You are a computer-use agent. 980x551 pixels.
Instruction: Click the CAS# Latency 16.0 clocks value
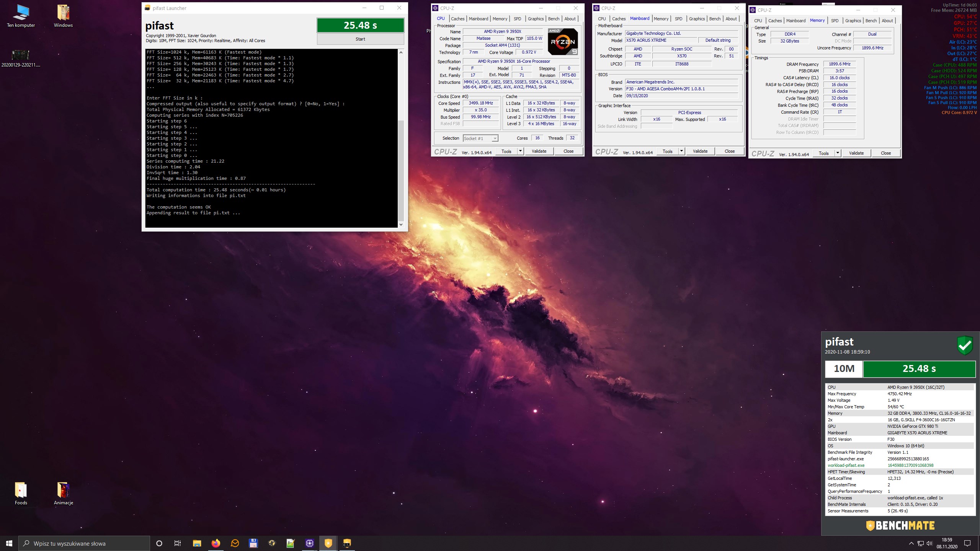[840, 78]
